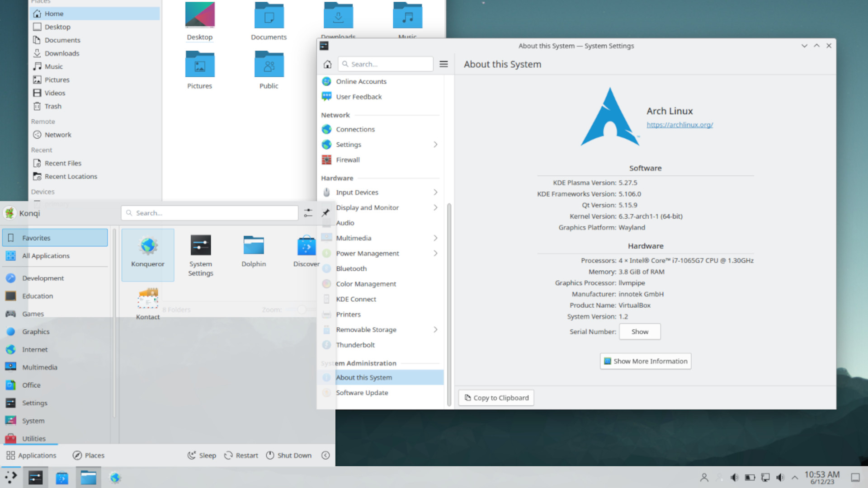
Task: Select About this System entry
Action: pos(381,378)
